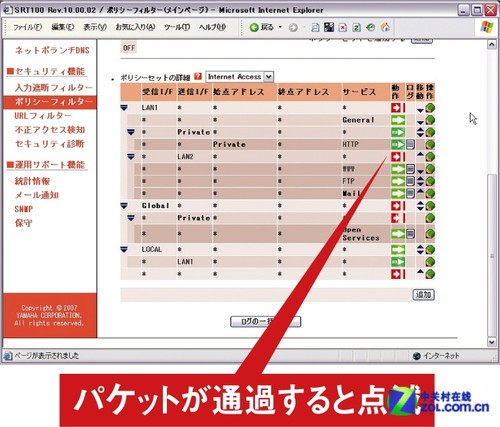Click the page scrollbar down arrow
500x427 pixels.
pos(492,342)
